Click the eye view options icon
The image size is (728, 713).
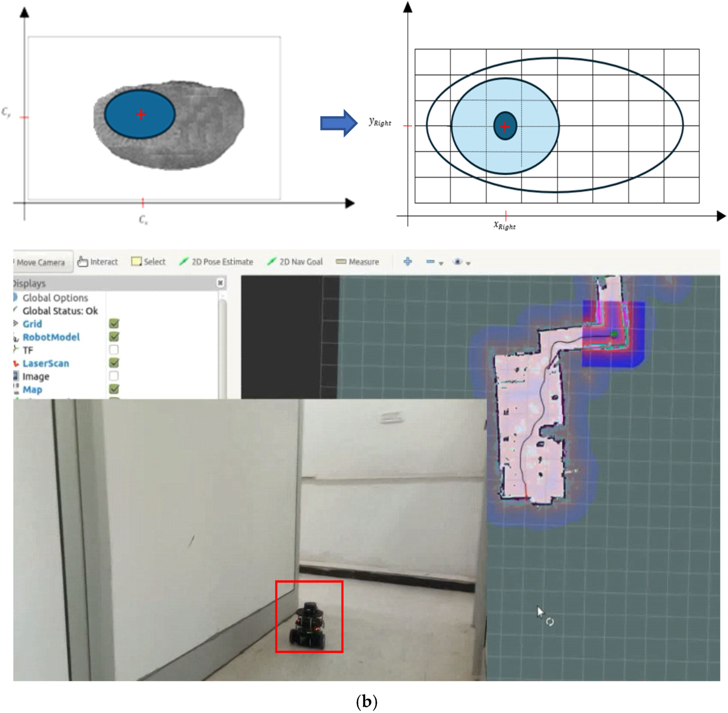[457, 261]
